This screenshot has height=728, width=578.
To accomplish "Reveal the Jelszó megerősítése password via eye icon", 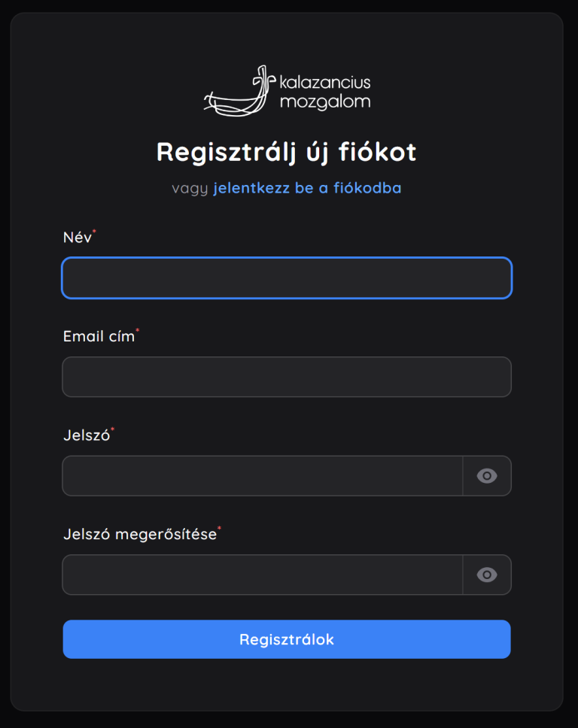I will click(x=487, y=575).
